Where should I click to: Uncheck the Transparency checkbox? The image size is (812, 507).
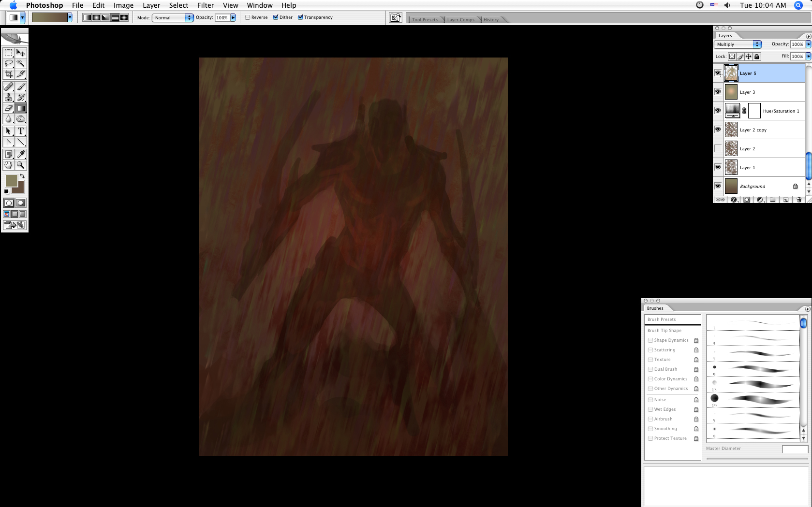pos(300,17)
